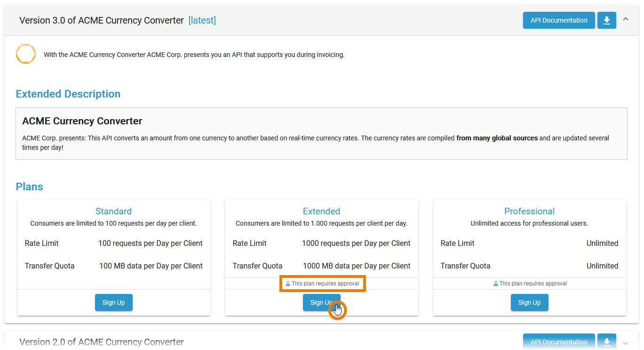Click '100 MB data per Day per Client' value
The height and width of the screenshot is (350, 644).
click(x=151, y=266)
